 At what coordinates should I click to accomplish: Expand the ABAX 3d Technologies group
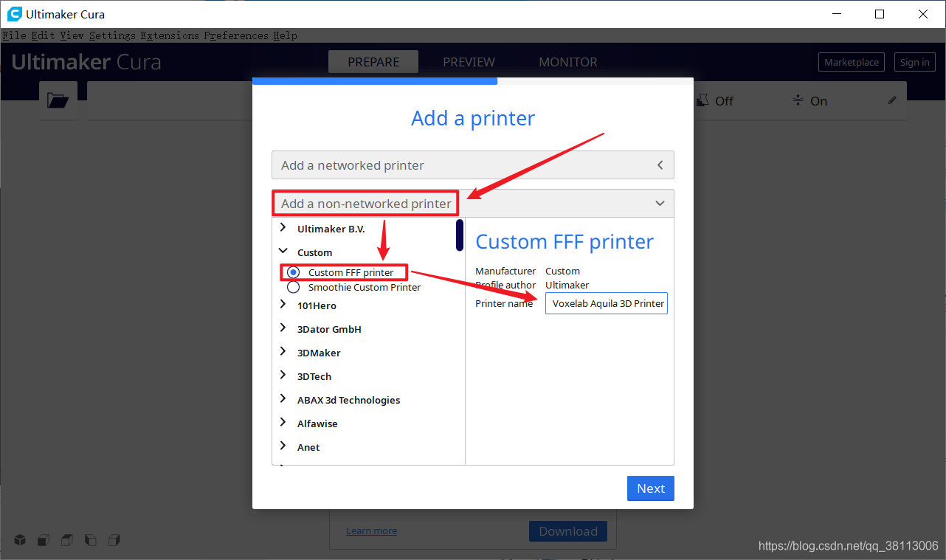click(x=283, y=399)
